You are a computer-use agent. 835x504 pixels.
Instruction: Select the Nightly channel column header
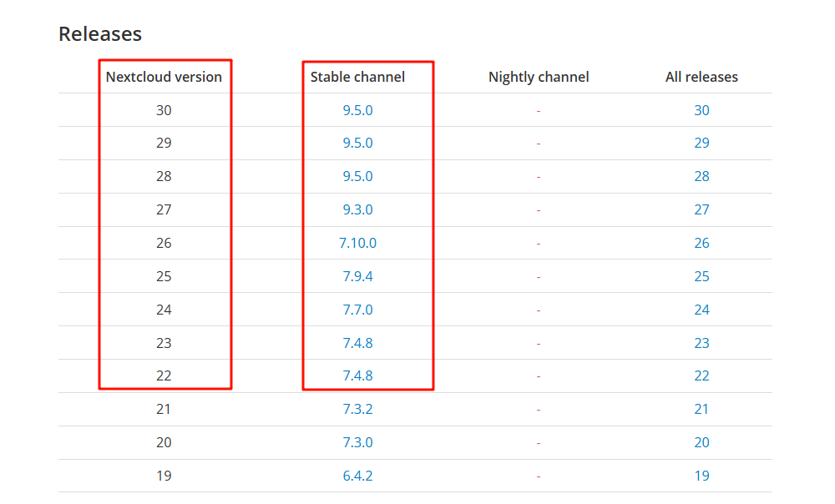coord(539,78)
